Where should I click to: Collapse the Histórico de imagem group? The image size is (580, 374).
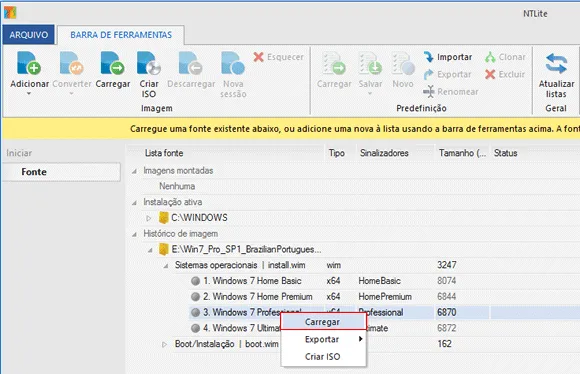coord(134,234)
